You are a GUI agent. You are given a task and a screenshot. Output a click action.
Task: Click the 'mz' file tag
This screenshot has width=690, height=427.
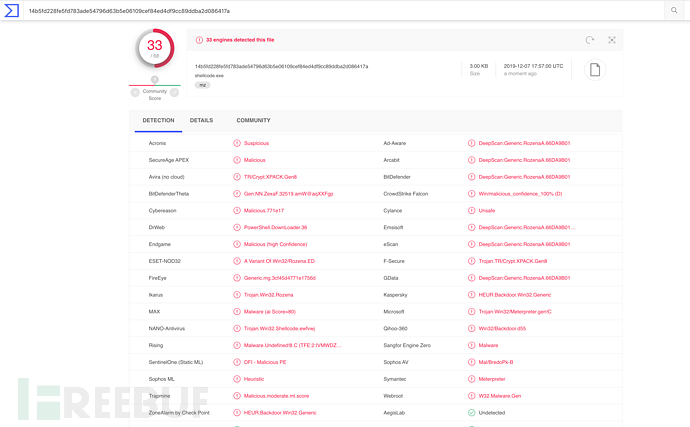[x=202, y=85]
